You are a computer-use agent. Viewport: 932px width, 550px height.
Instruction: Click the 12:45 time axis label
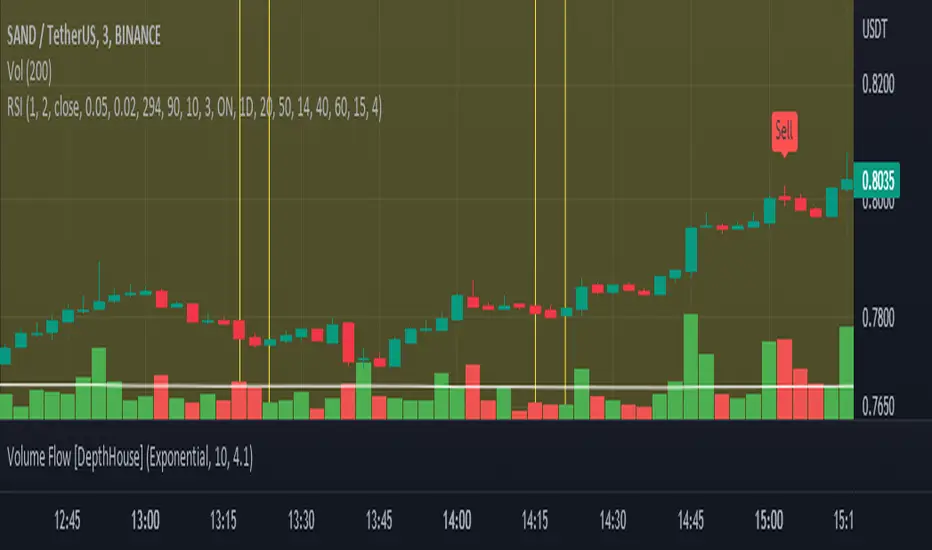tap(67, 520)
